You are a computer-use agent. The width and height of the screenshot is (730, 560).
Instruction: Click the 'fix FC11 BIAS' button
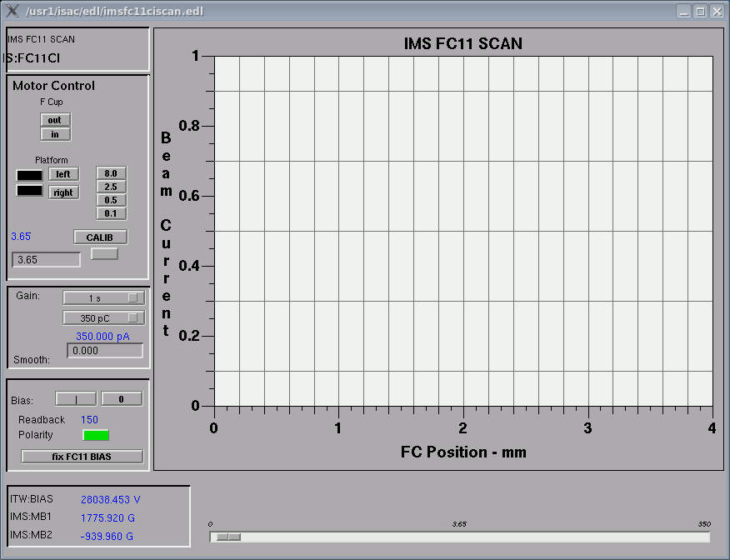(x=82, y=457)
